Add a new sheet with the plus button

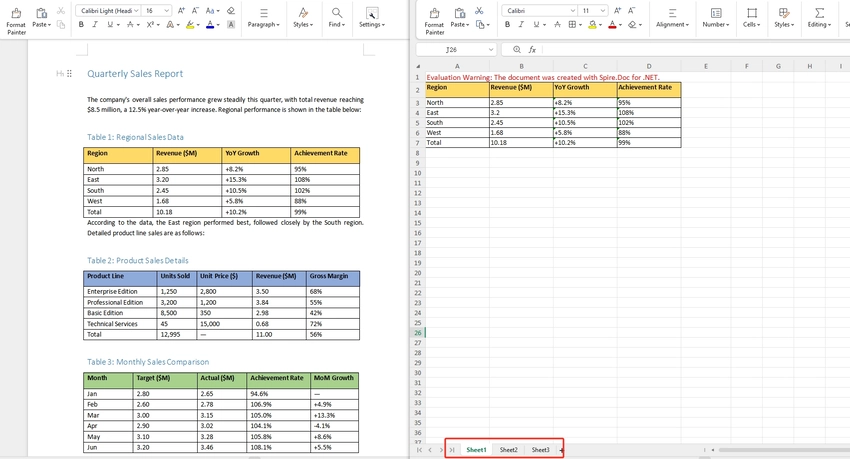(562, 450)
